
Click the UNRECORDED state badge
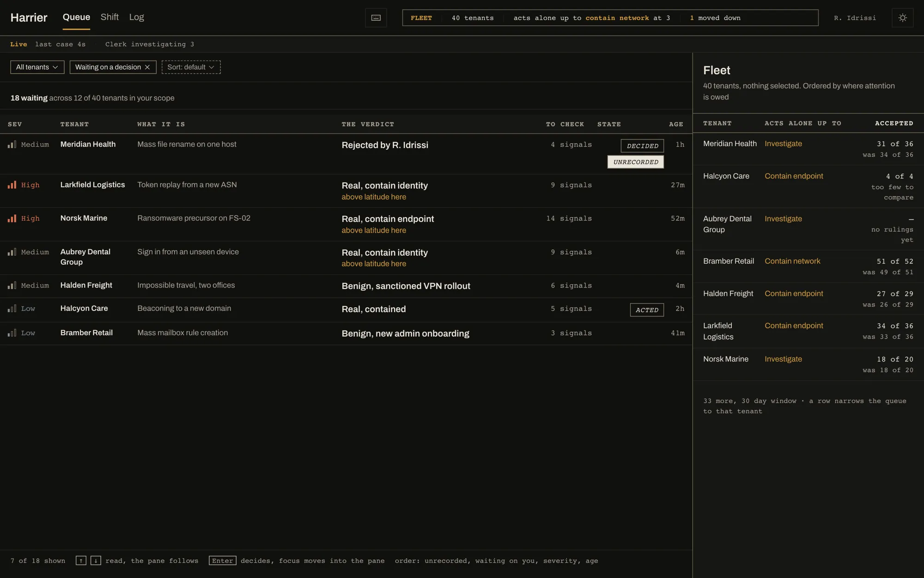pos(636,162)
